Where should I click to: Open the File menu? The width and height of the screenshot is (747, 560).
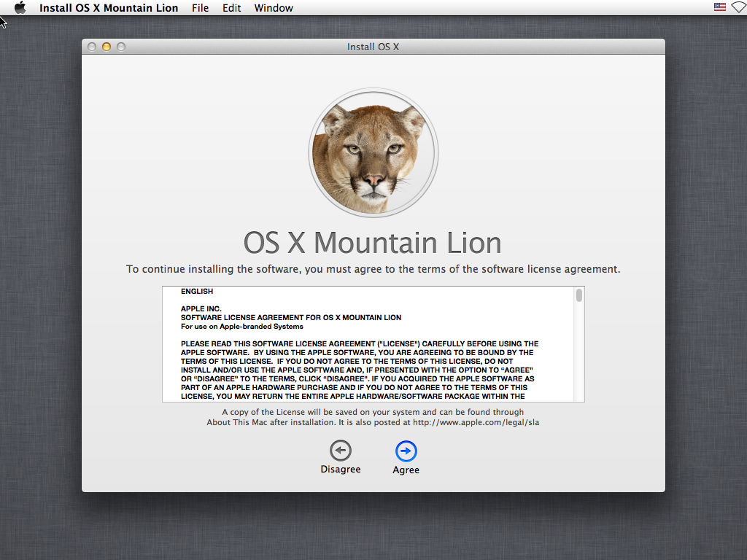pyautogui.click(x=200, y=8)
